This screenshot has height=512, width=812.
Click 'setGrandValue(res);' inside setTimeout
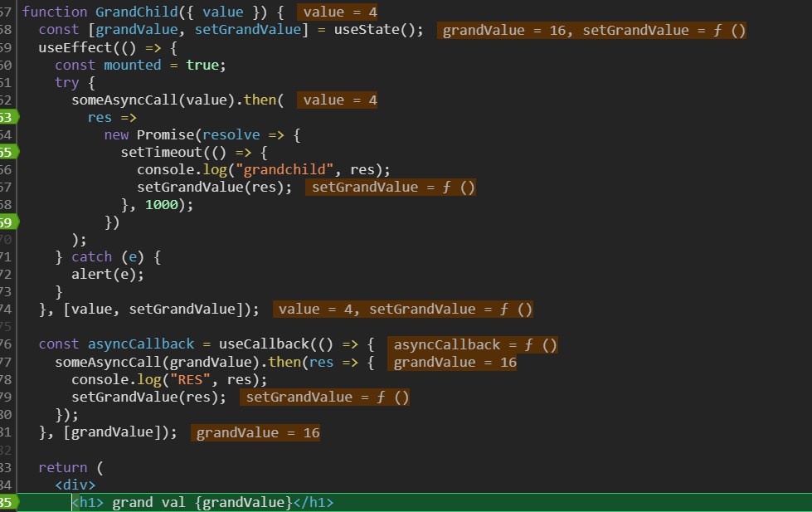coord(214,187)
